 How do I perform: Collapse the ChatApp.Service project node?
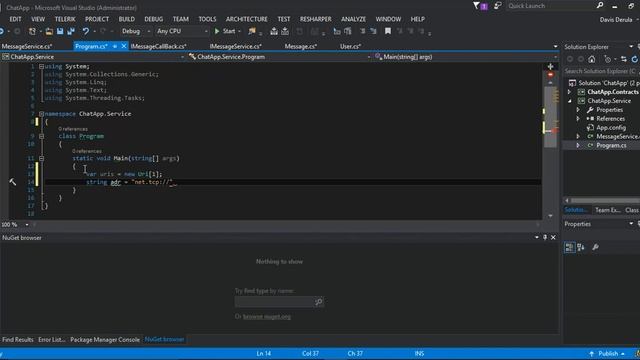(x=569, y=101)
